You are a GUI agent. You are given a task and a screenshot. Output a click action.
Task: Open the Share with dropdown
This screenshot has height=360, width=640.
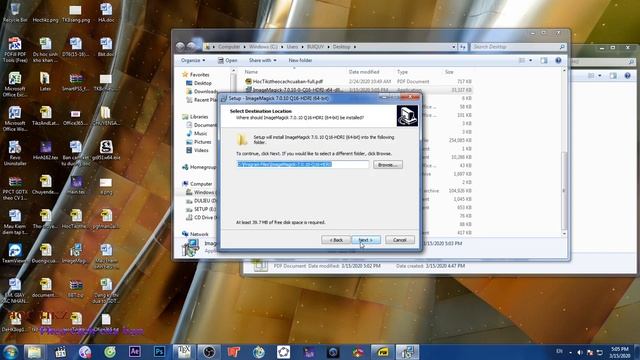(262, 60)
